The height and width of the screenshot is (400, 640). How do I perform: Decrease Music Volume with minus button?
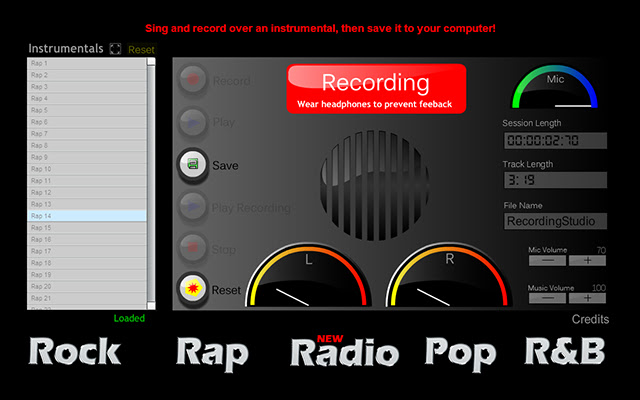pos(547,298)
